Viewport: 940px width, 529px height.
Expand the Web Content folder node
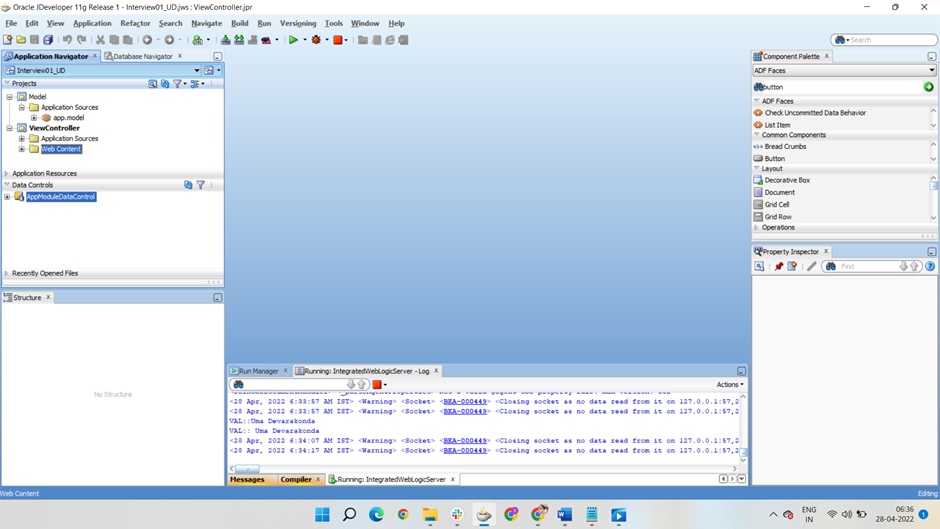(22, 149)
